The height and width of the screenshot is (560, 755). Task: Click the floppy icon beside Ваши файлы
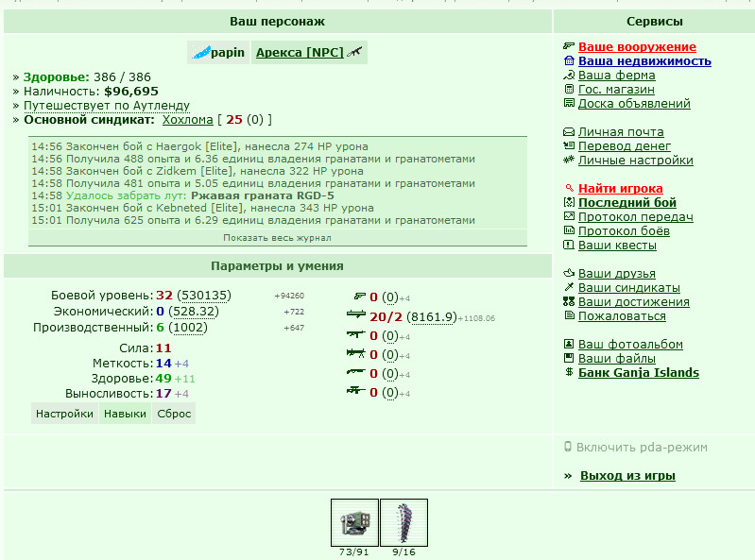tap(569, 358)
